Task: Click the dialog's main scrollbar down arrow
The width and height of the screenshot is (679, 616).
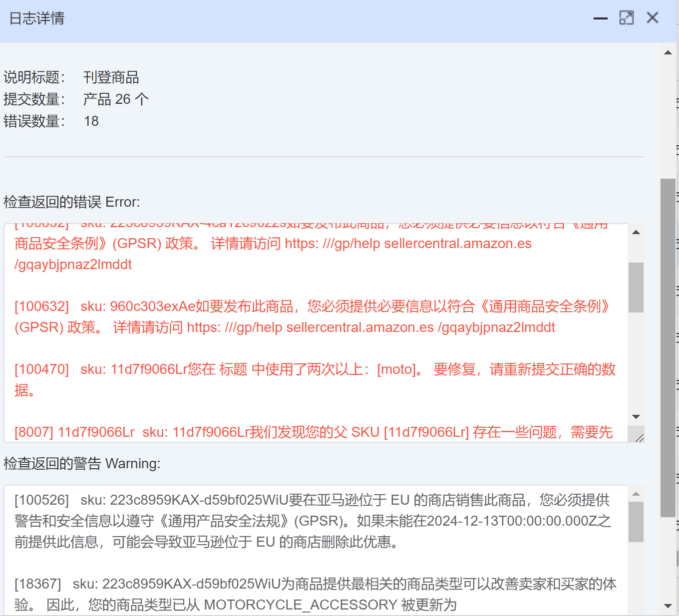Action: 668,606
